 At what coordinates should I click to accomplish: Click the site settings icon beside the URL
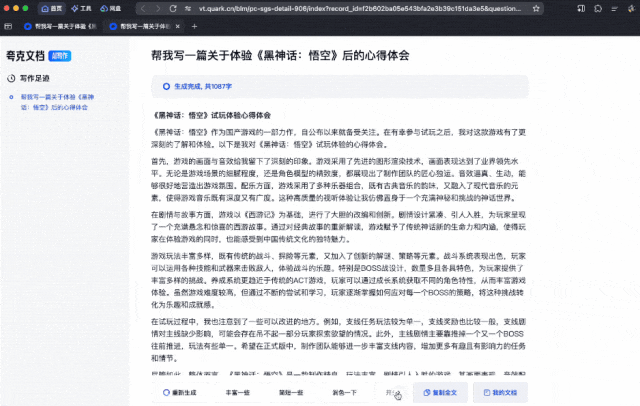(x=188, y=9)
